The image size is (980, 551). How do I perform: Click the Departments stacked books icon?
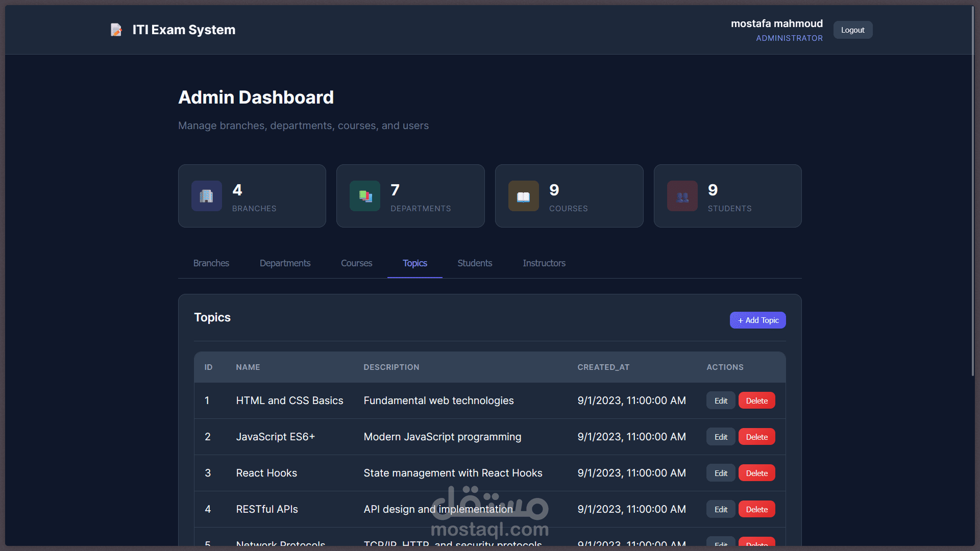(365, 196)
